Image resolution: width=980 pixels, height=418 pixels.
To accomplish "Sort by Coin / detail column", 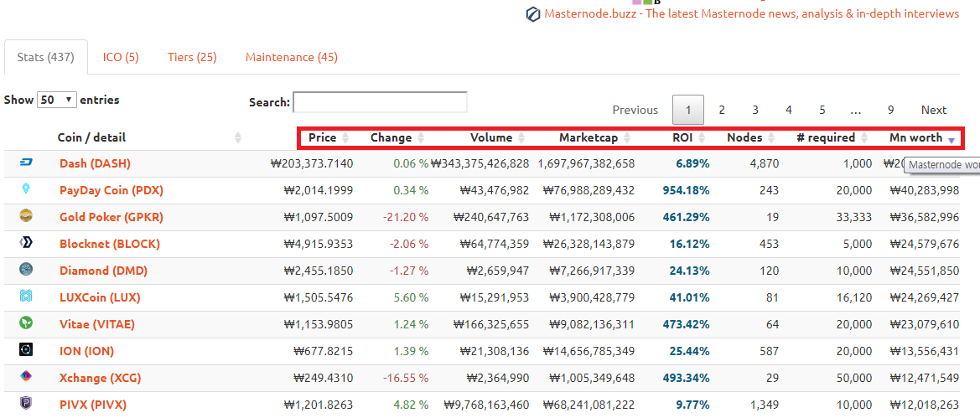I will click(x=91, y=137).
